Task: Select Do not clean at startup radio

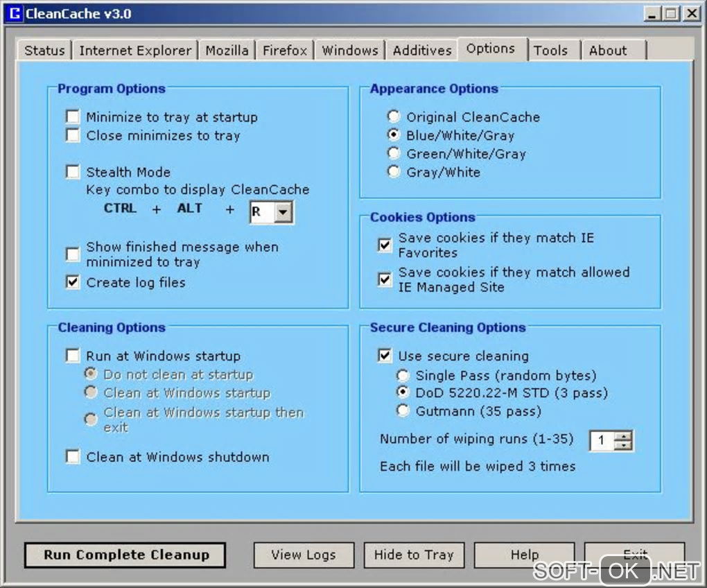Action: point(91,374)
